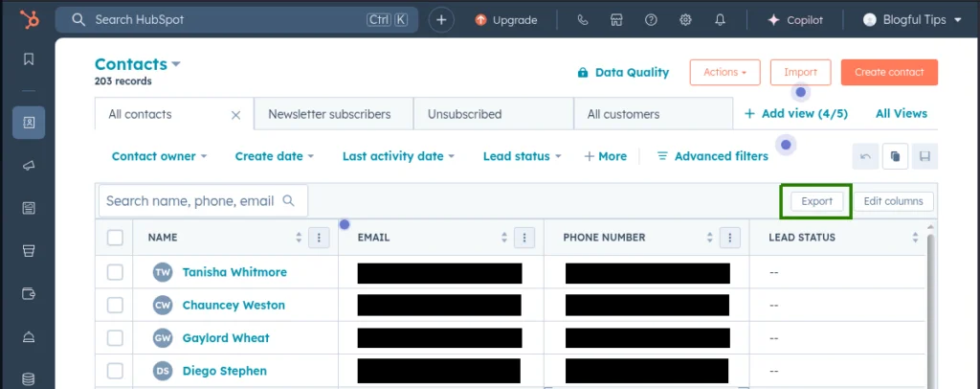Click the save view floppy icon
Screen dimensions: 980x389
pyautogui.click(x=925, y=156)
